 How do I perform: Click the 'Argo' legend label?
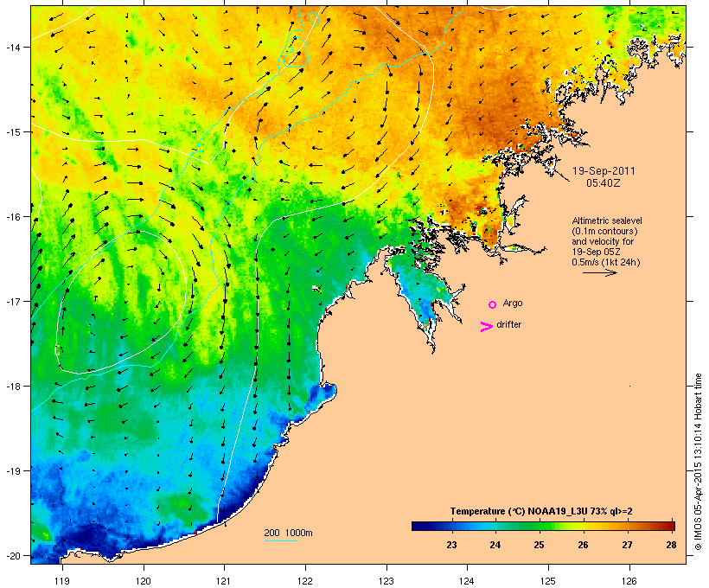(513, 303)
